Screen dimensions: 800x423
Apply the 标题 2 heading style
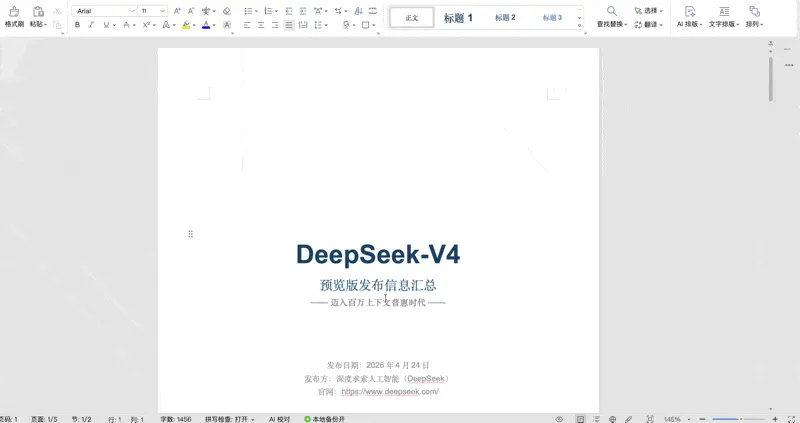[x=505, y=17]
